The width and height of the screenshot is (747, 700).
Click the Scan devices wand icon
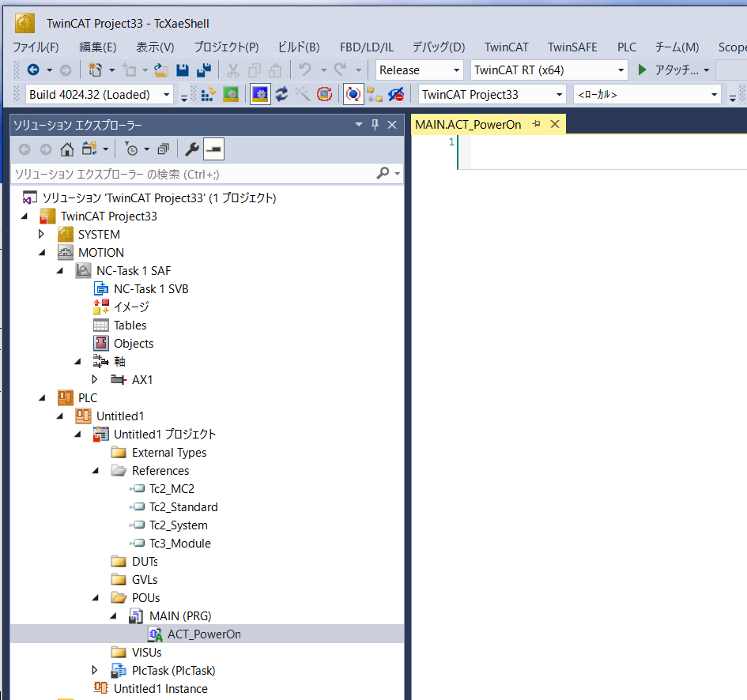(303, 94)
